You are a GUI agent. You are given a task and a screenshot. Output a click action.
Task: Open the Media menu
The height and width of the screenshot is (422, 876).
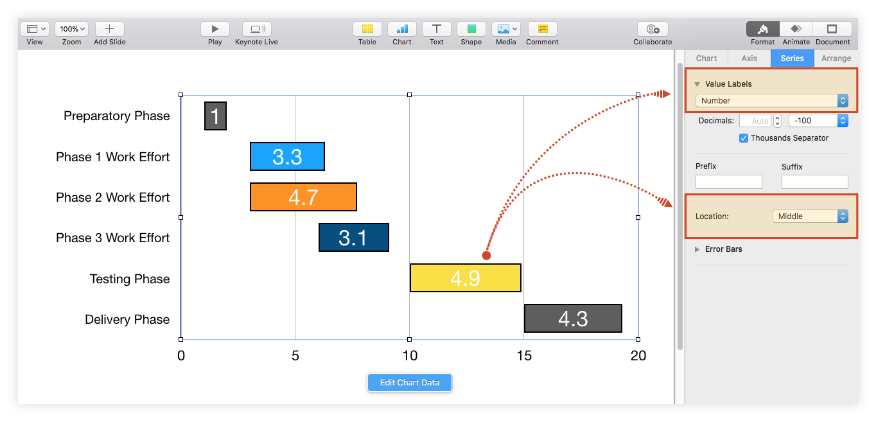pos(506,29)
